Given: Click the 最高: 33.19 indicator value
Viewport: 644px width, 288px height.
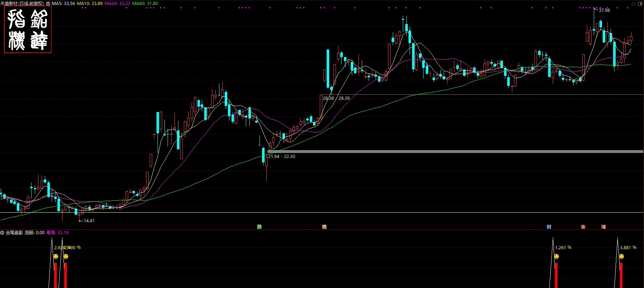Looking at the screenshot, I should click(57, 233).
